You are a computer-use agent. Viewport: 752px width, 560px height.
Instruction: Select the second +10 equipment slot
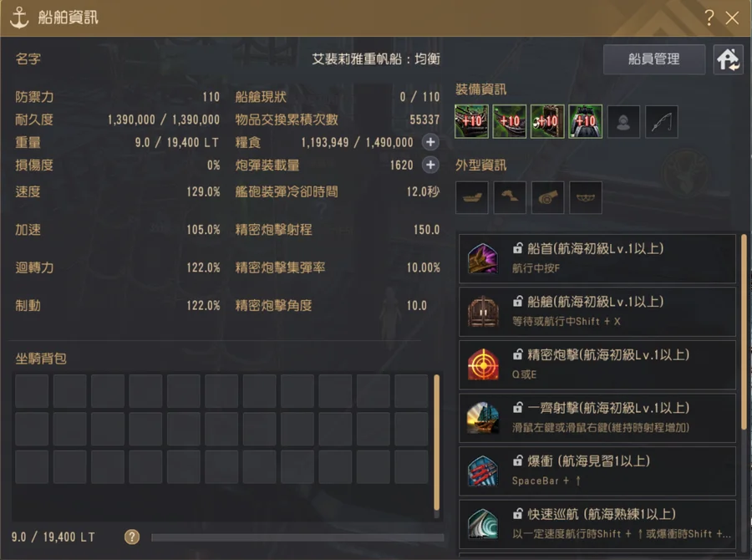510,121
